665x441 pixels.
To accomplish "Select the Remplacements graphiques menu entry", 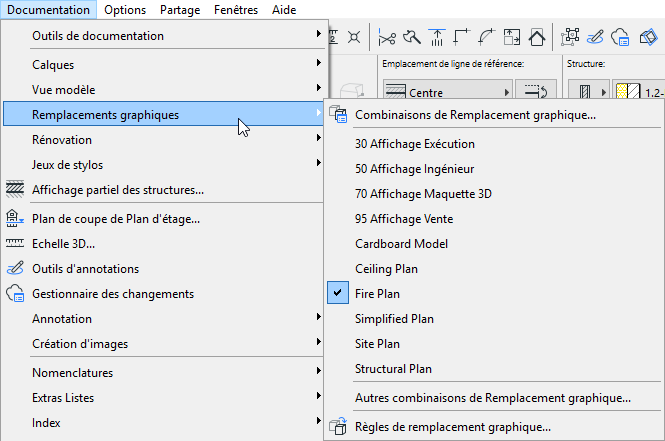I will (x=163, y=114).
